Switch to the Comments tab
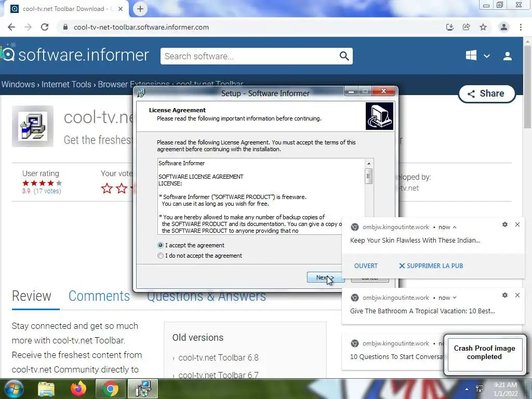Image resolution: width=532 pixels, height=399 pixels. pyautogui.click(x=99, y=296)
